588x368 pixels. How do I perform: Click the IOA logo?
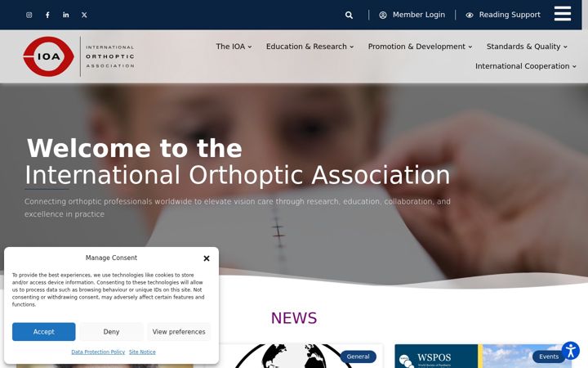(48, 56)
